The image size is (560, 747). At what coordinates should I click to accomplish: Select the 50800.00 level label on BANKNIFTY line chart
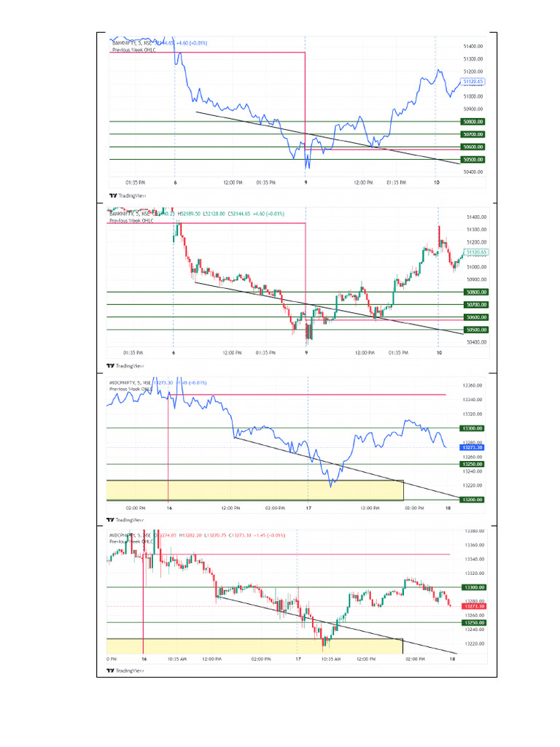click(x=472, y=122)
